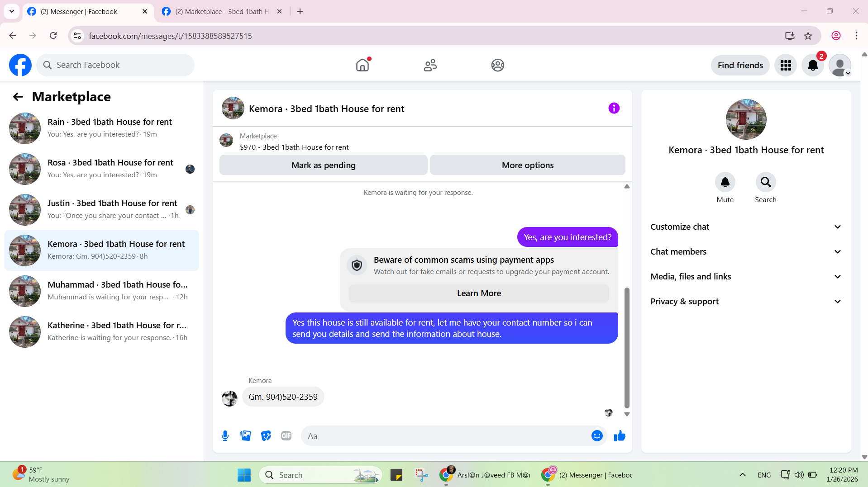Open Snipping Tool taskbar icon
Viewport: 868px width, 487px height.
click(421, 475)
